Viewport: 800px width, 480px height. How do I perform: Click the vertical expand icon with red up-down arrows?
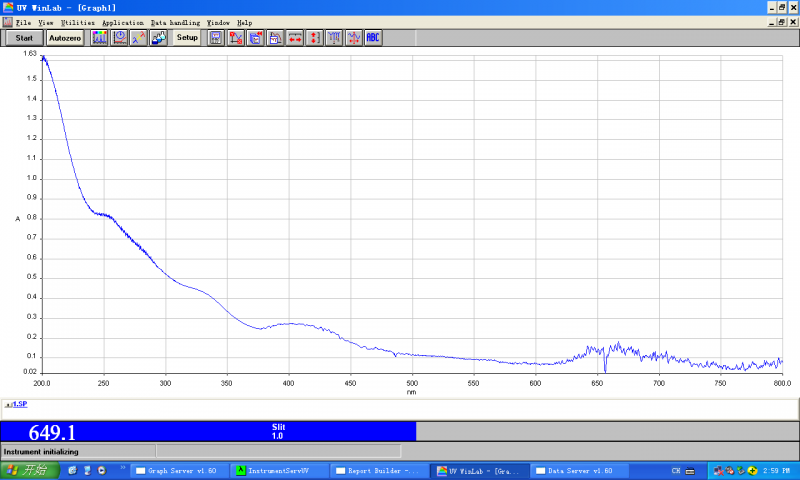pyautogui.click(x=314, y=38)
